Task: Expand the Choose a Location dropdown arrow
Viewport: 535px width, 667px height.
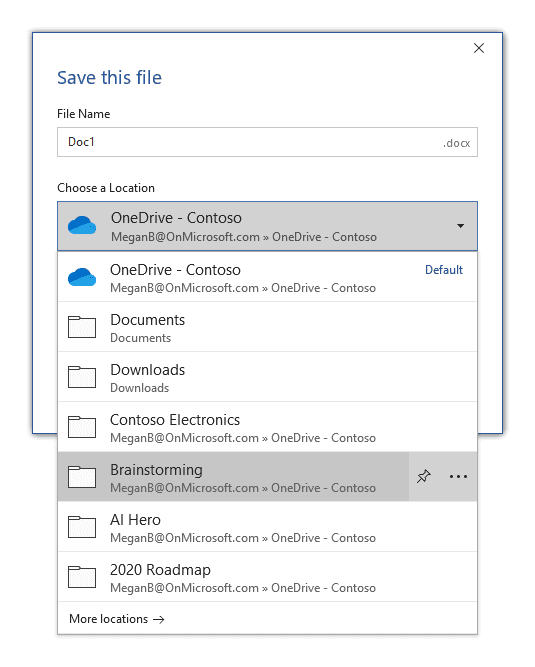Action: tap(460, 226)
